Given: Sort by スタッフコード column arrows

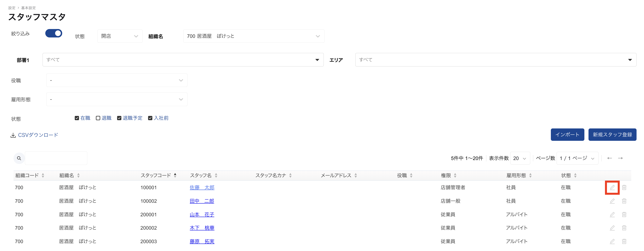Looking at the screenshot, I should (175, 176).
